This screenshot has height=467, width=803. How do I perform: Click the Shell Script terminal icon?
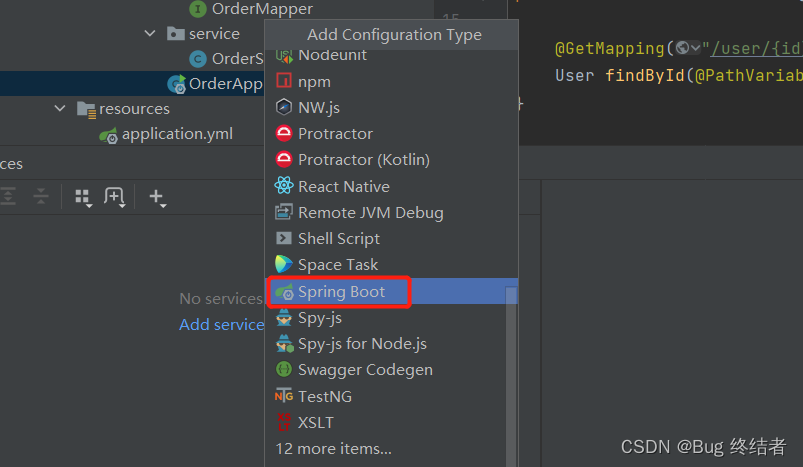[284, 238]
